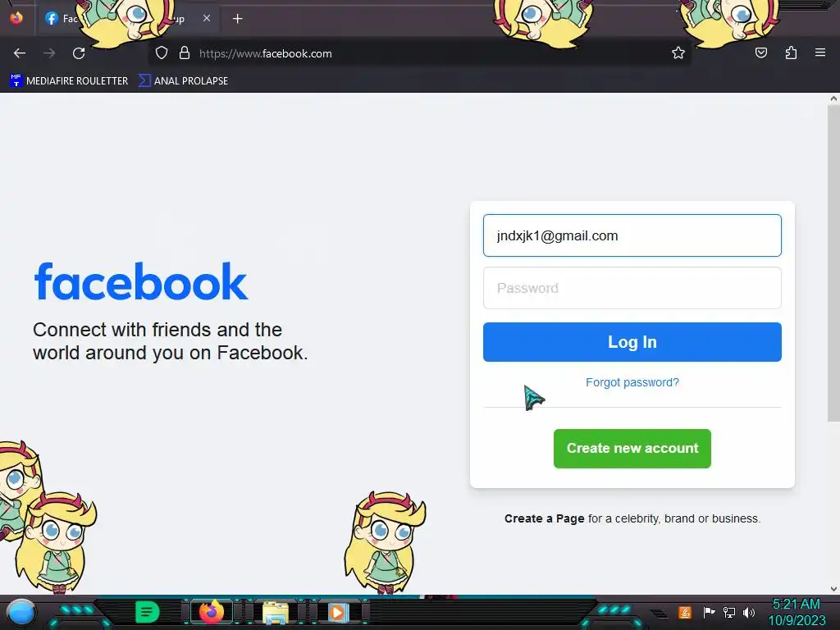Go back using browser back arrow
The height and width of the screenshot is (630, 840).
[20, 53]
